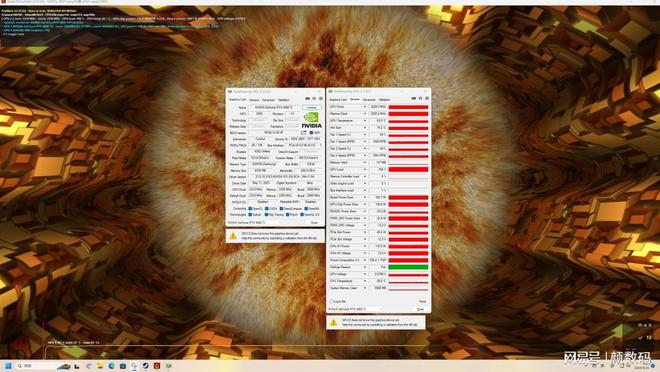The image size is (660, 372).
Task: Open the Board Power Draw sensor dropdown
Action: tap(365, 197)
